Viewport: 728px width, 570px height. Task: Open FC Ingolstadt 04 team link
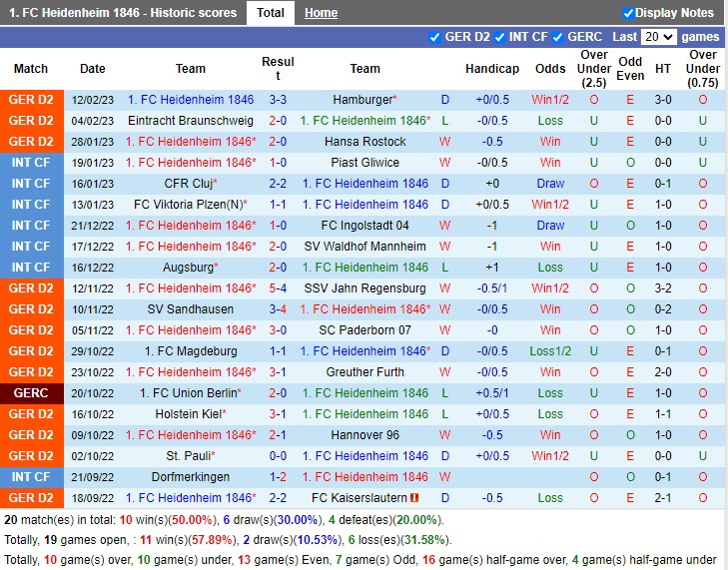(x=364, y=226)
